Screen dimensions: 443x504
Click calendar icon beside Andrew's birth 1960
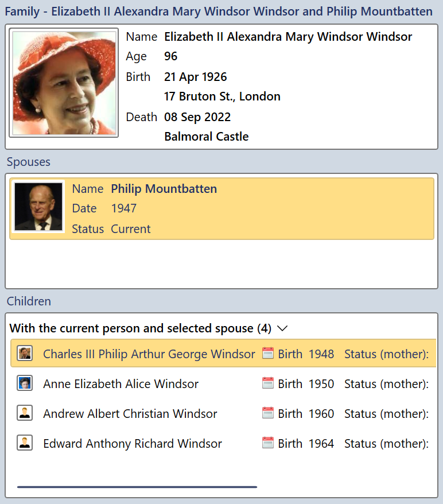coord(268,413)
